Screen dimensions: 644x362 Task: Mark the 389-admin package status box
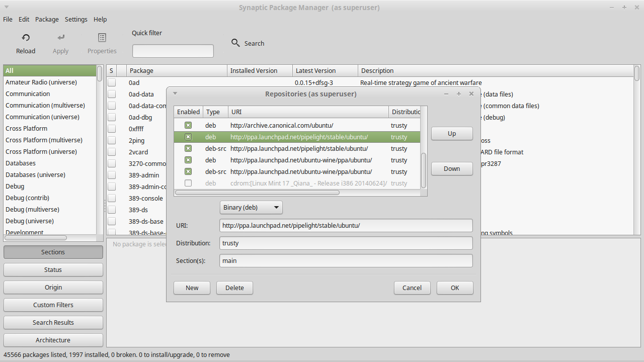112,175
